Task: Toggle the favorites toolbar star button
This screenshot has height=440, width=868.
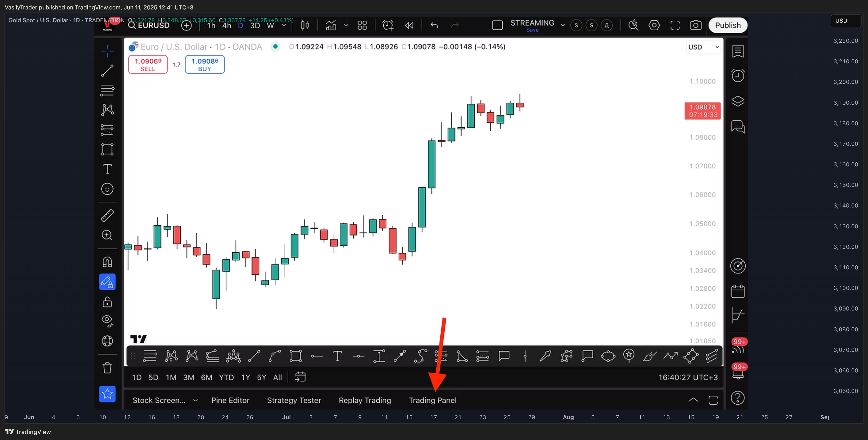Action: point(107,394)
